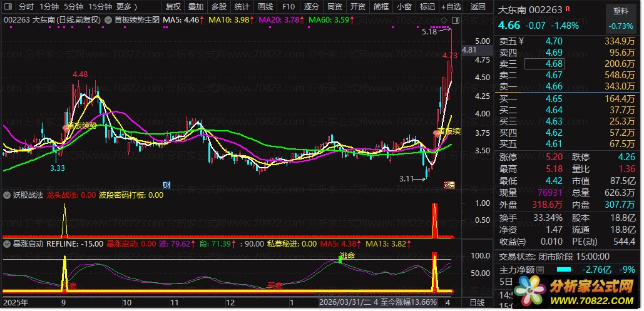Click the 主力净额 cyan bar
The image size is (644, 311).
pos(563,270)
